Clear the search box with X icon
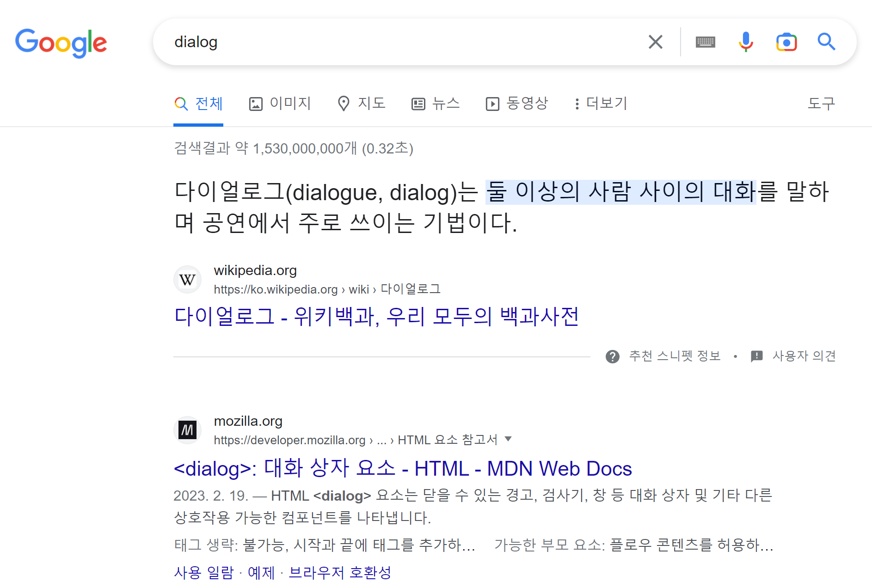 [x=655, y=42]
